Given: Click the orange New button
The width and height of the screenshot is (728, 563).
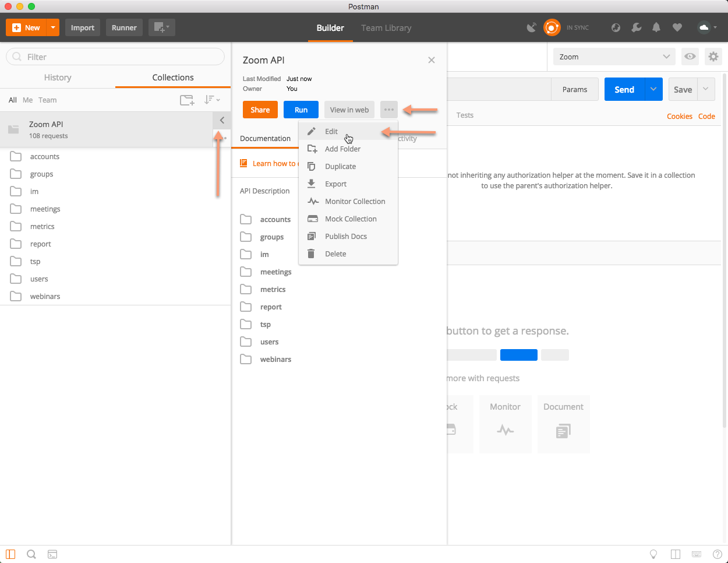Looking at the screenshot, I should coord(26,27).
